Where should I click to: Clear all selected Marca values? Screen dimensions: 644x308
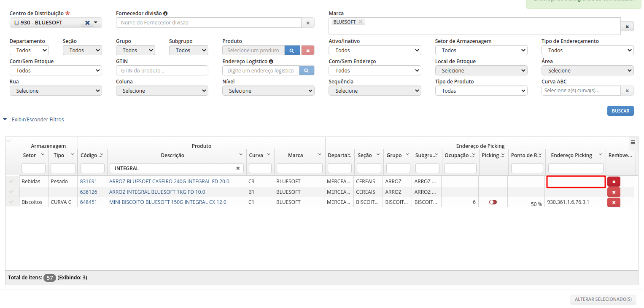point(627,27)
